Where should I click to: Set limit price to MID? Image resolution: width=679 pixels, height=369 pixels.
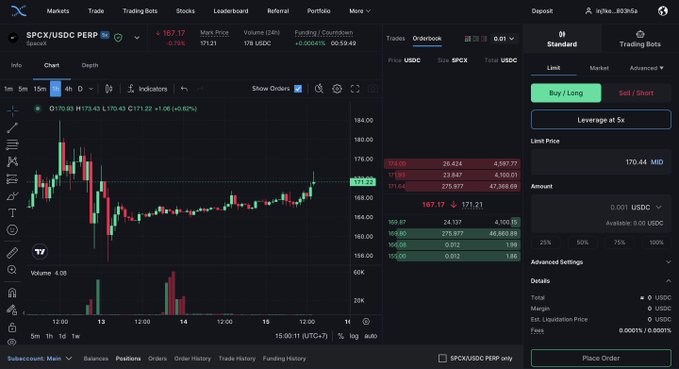[656, 162]
